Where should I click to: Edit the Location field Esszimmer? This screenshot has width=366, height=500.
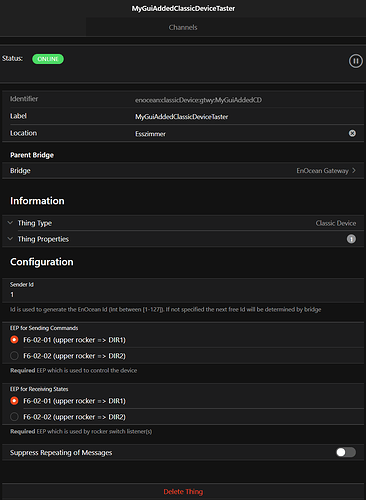(x=150, y=134)
